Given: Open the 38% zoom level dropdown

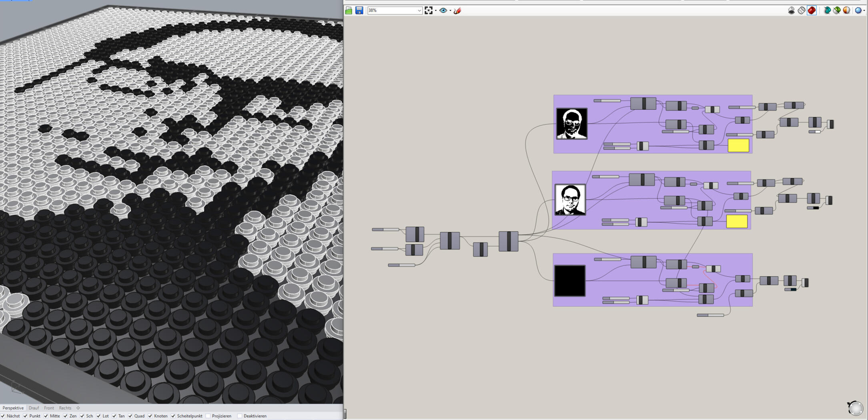Looking at the screenshot, I should [419, 10].
